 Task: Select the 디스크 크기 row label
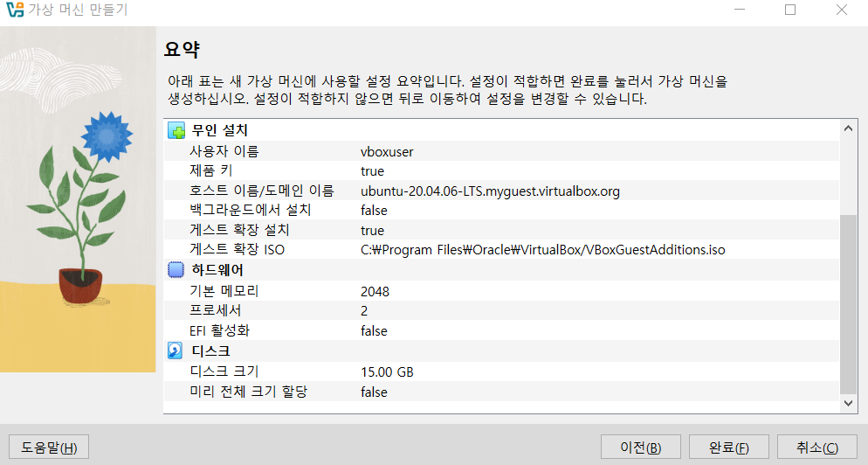click(x=224, y=371)
